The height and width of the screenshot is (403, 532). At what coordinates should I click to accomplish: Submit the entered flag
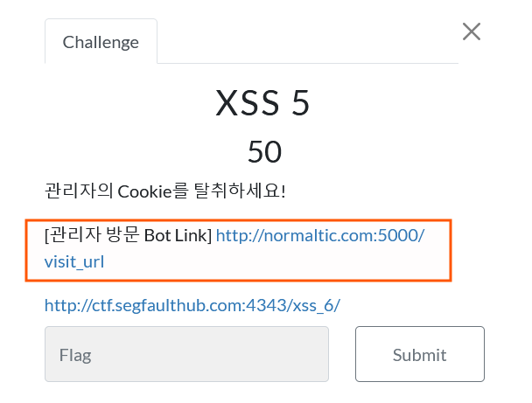coord(420,354)
